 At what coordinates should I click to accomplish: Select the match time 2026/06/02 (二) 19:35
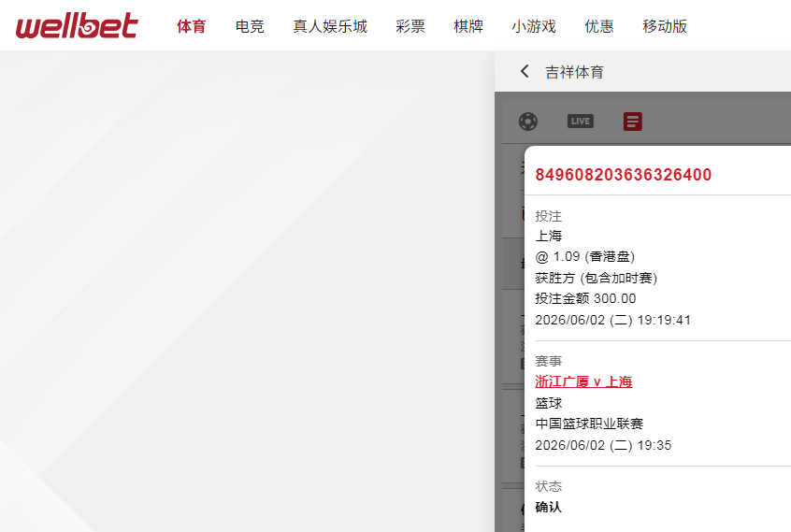603,445
